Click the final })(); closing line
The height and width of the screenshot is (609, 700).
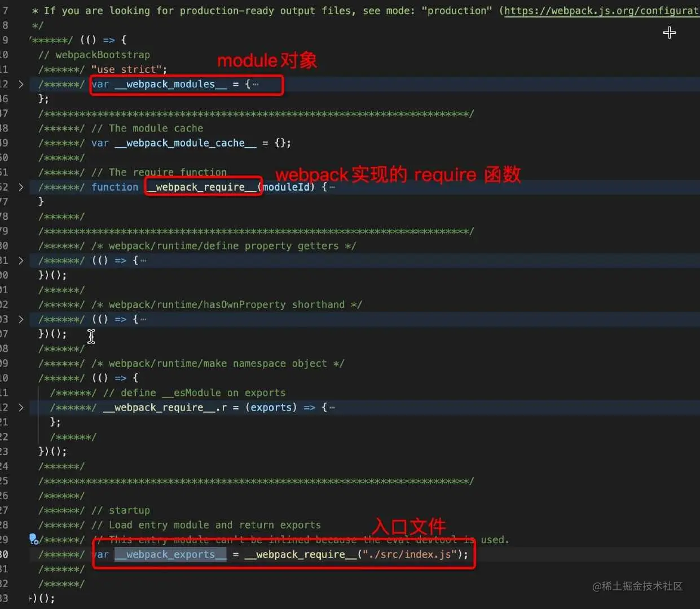pyautogui.click(x=42, y=598)
